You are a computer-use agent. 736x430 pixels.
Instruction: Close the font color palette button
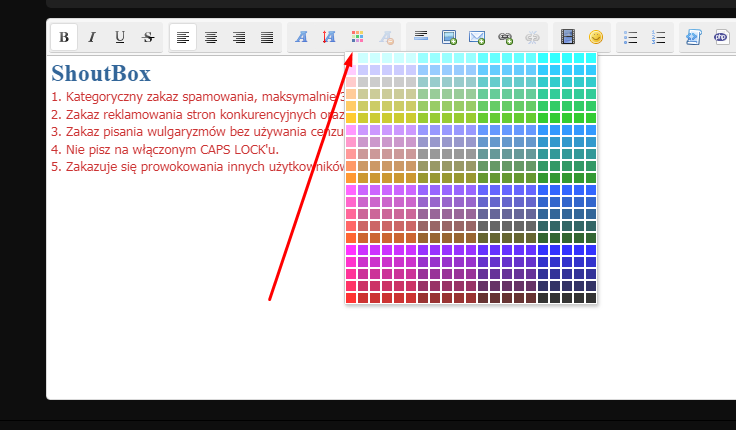click(357, 37)
